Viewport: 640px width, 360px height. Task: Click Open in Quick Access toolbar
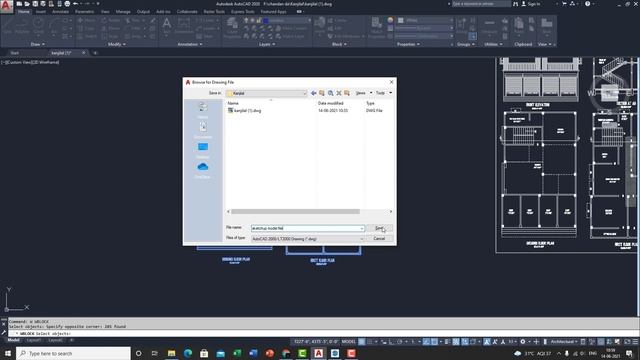27,4
